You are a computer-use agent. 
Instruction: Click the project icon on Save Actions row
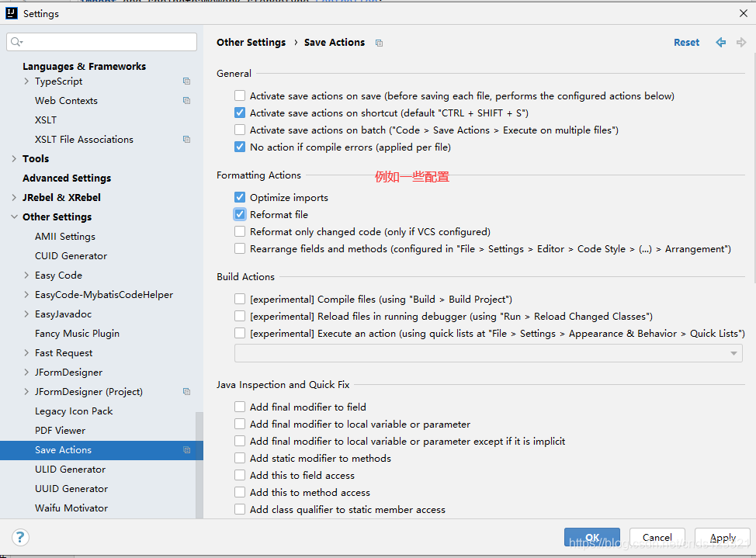[186, 450]
